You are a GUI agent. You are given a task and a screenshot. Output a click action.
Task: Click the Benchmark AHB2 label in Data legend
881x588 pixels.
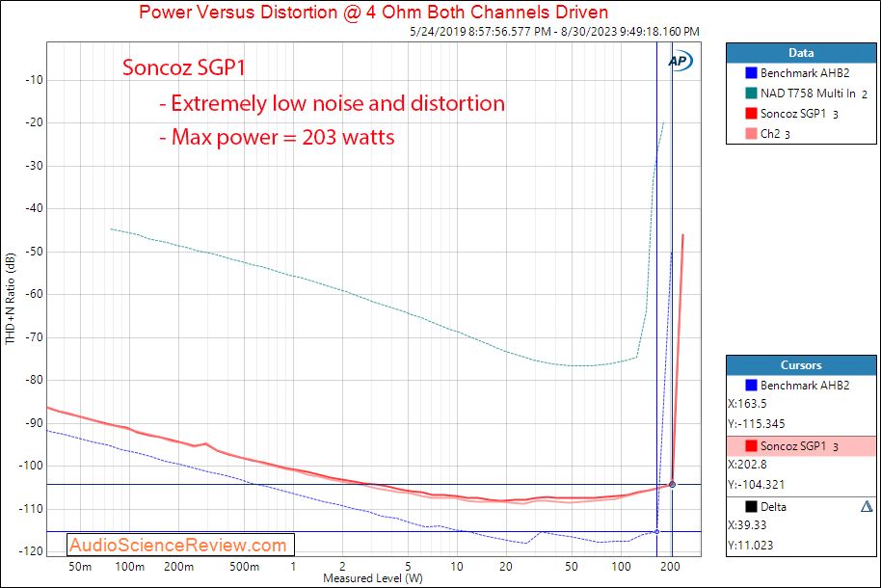805,73
